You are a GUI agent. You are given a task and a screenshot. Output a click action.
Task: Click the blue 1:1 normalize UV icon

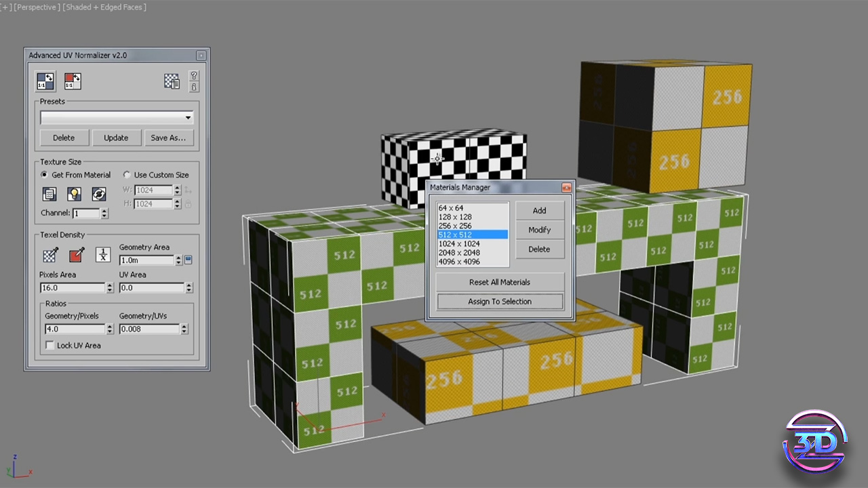pos(45,81)
